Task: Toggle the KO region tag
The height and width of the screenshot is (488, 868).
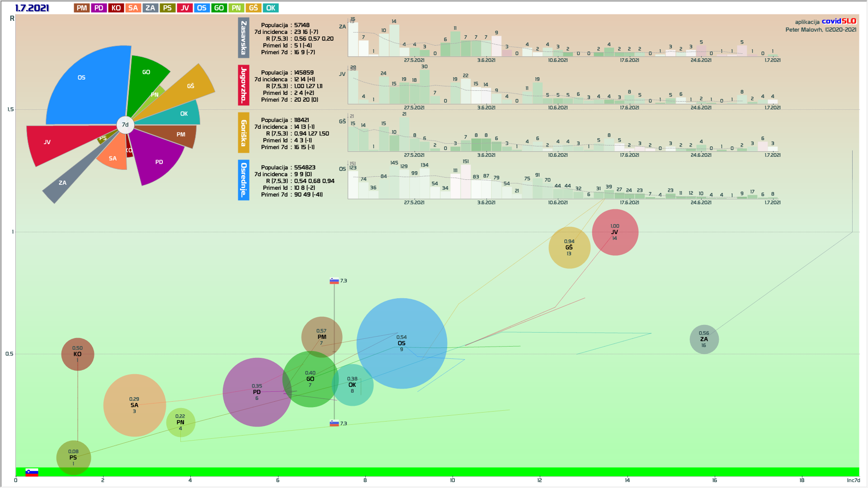Action: pos(116,8)
